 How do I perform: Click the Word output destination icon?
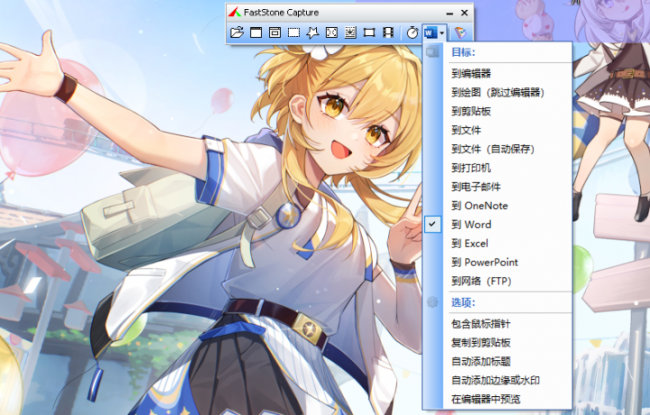click(x=430, y=32)
